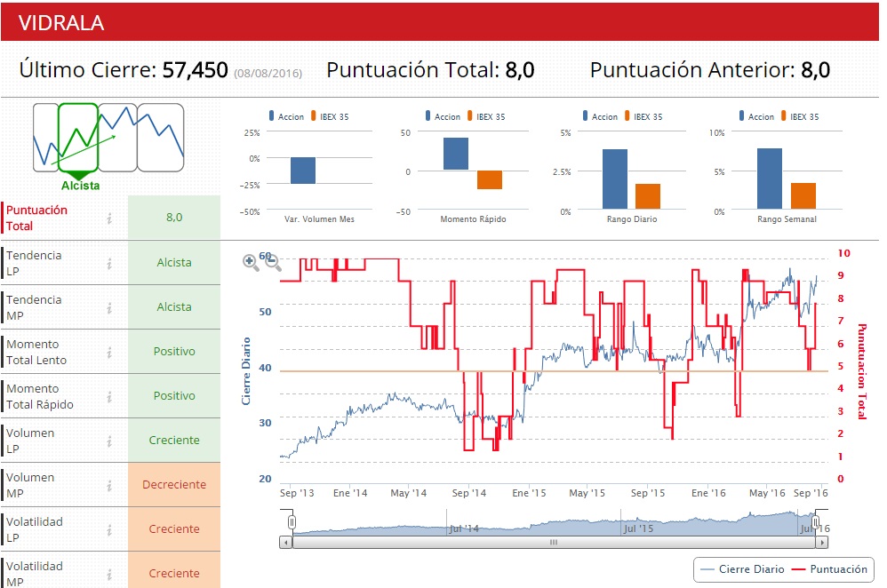
Task: Click blue Accion bar in Rango Diario
Action: [615, 179]
